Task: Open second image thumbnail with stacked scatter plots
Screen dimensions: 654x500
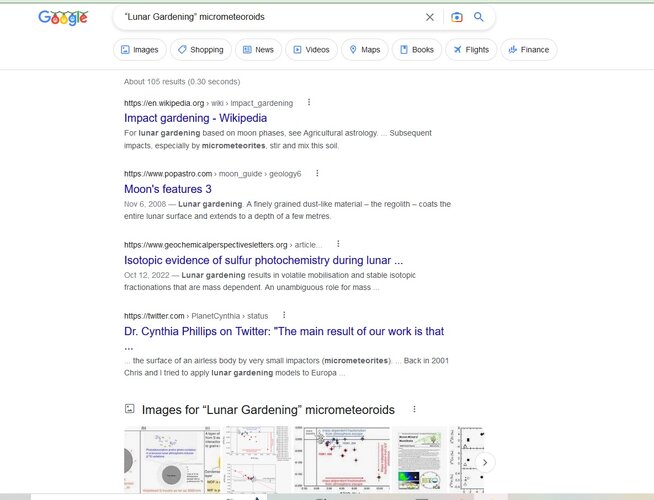Action: [x=257, y=460]
